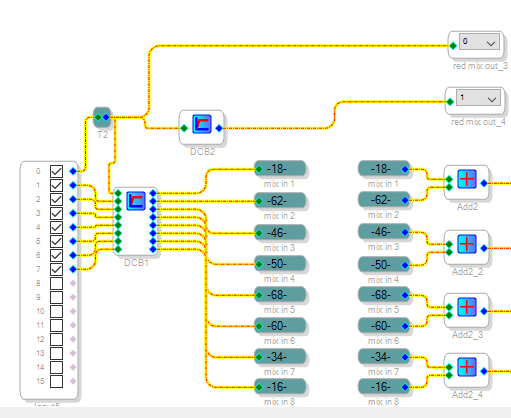Click the -16- input terminal labeled mix in 8
The height and width of the screenshot is (418, 511).
click(x=280, y=387)
